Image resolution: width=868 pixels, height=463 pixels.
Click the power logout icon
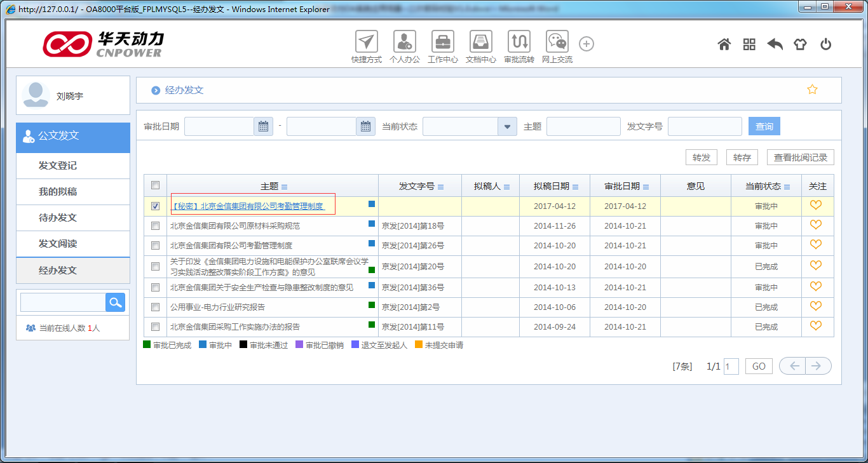pos(825,44)
